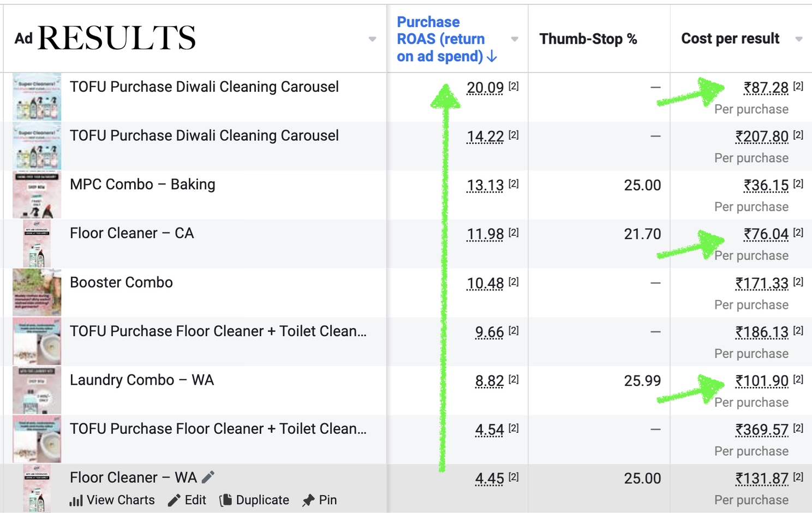812x513 pixels.
Task: Click the Duplicate copy icon
Action: [226, 500]
